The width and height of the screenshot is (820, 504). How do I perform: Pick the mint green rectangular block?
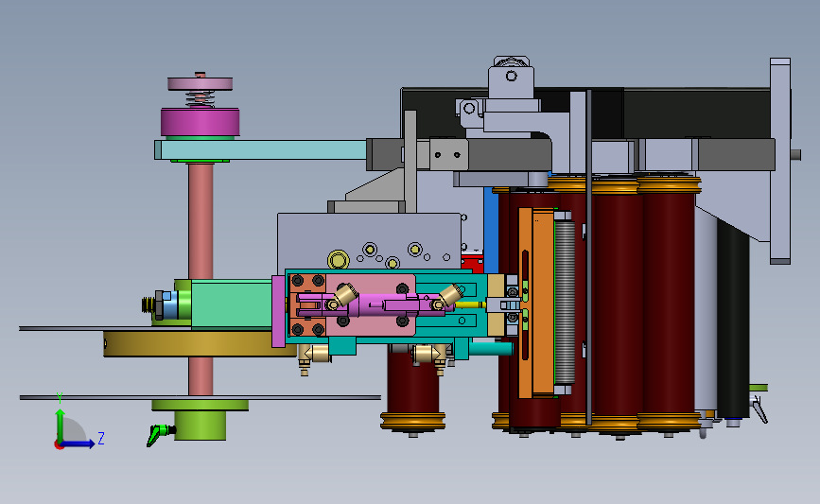point(232,304)
